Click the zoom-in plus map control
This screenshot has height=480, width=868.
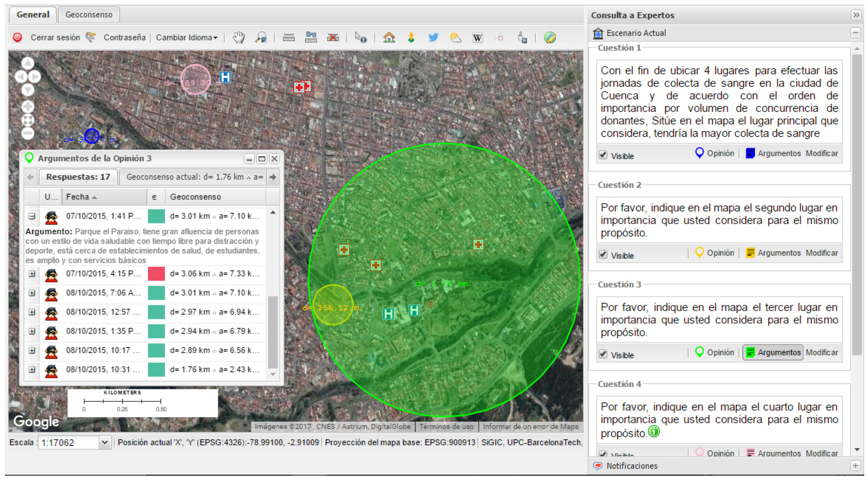coord(28,107)
